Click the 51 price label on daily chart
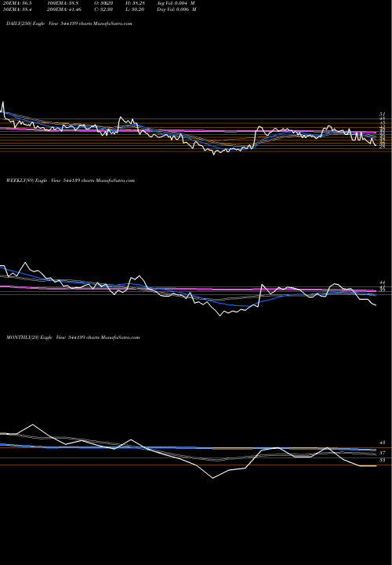392x565 pixels. [x=383, y=115]
